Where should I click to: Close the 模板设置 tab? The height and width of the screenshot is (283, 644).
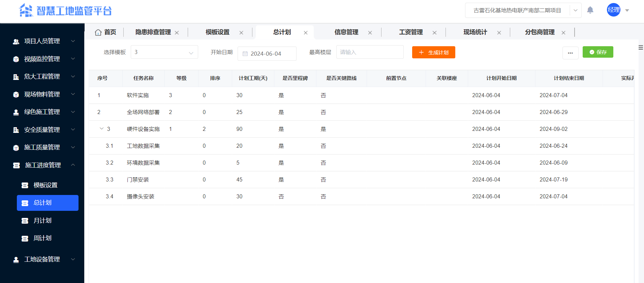pos(241,33)
